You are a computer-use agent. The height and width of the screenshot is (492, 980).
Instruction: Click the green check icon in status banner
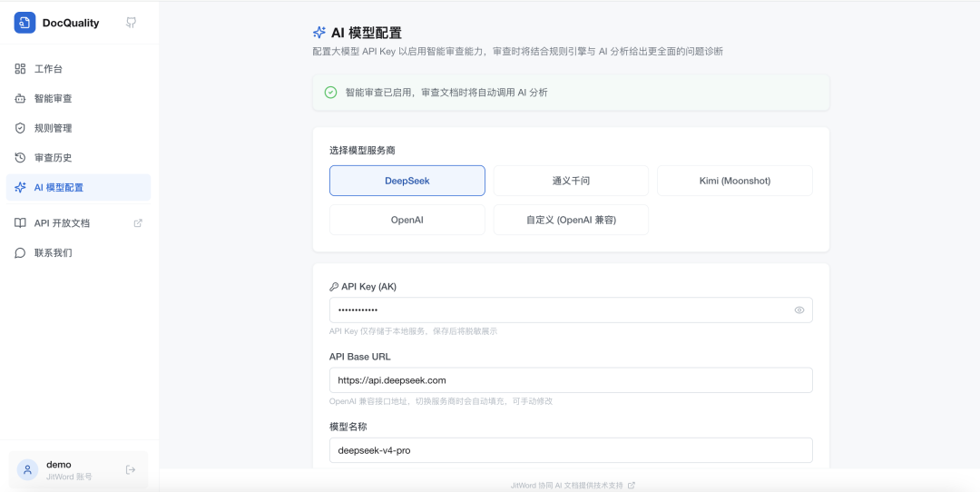pos(330,93)
